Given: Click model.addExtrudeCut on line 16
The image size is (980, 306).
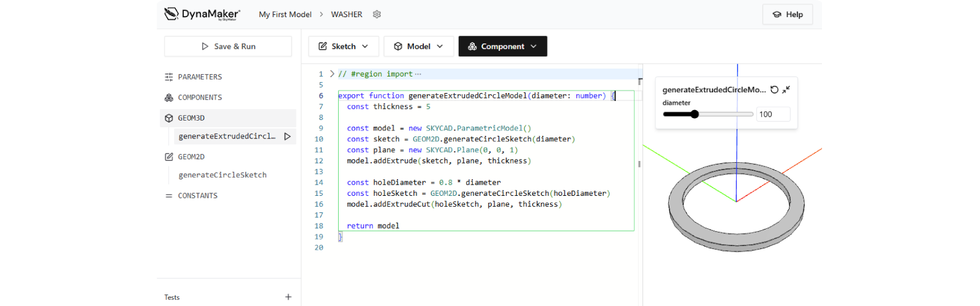Looking at the screenshot, I should click(388, 204).
